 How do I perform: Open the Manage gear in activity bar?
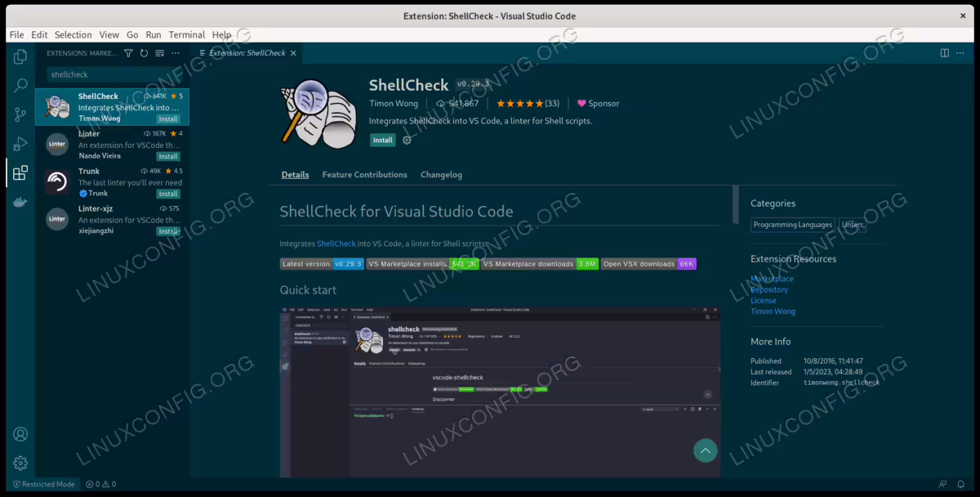point(20,463)
